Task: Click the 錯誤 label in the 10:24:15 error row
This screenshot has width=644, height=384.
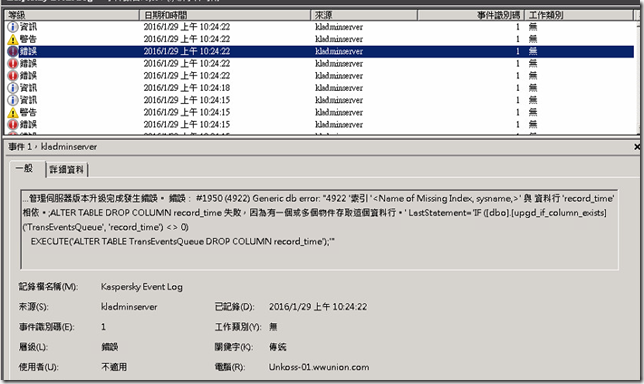Action: pos(28,124)
